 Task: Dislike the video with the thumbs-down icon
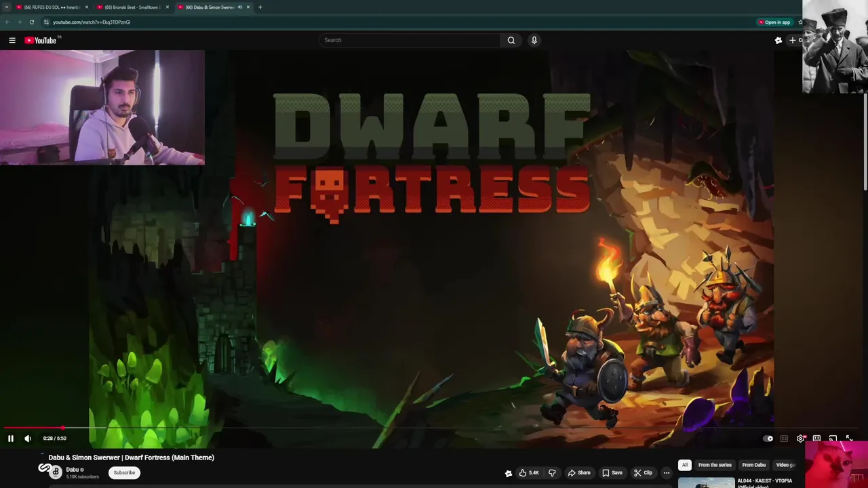[x=552, y=472]
